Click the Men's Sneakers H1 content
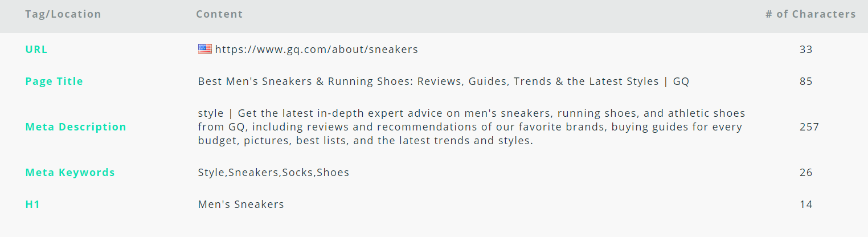The width and height of the screenshot is (868, 237). pyautogui.click(x=241, y=205)
